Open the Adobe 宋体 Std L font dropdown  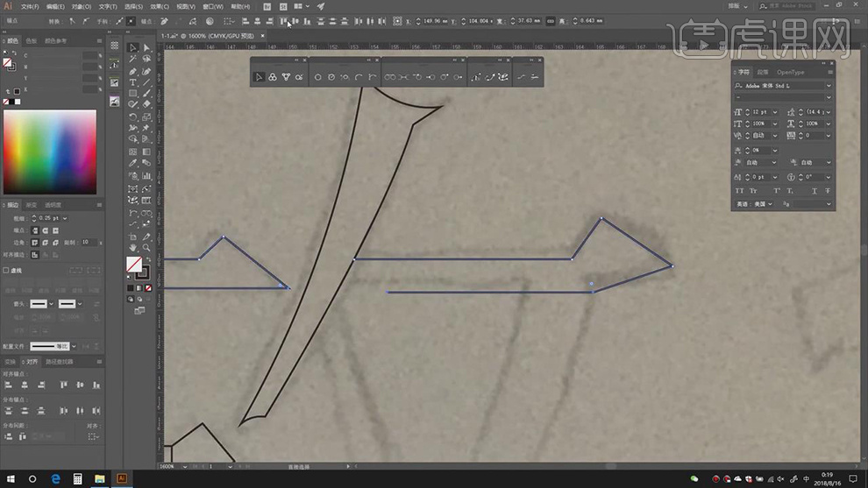pyautogui.click(x=828, y=86)
